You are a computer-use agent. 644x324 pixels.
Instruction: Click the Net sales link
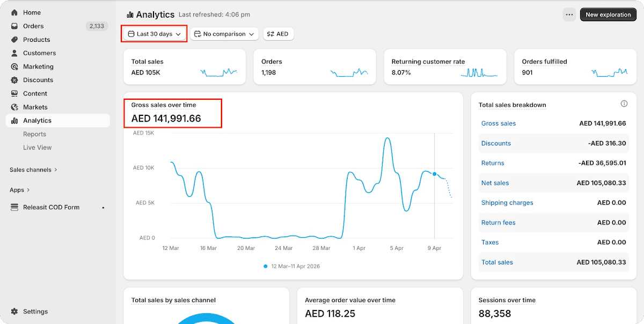click(495, 183)
